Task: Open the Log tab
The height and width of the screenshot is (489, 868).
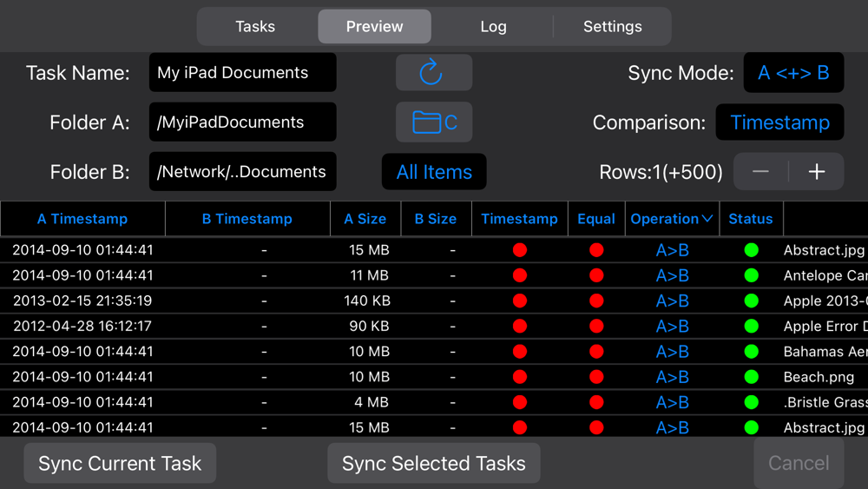Action: click(493, 27)
